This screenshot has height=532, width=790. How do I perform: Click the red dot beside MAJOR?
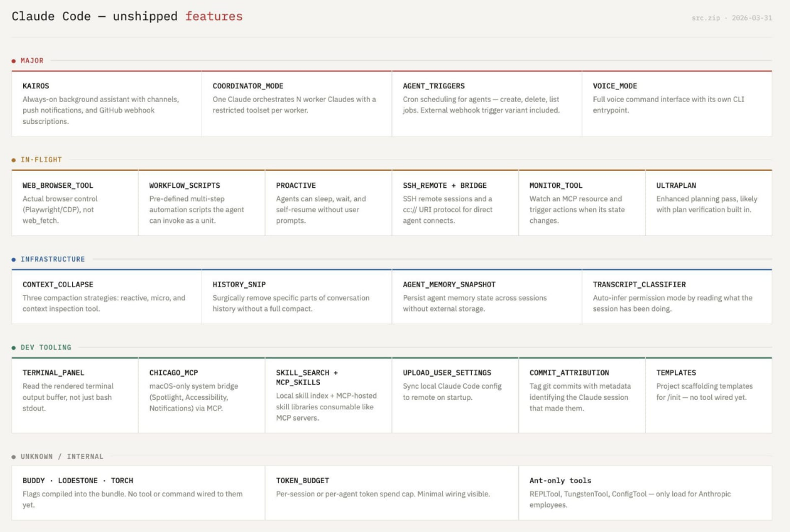point(14,61)
